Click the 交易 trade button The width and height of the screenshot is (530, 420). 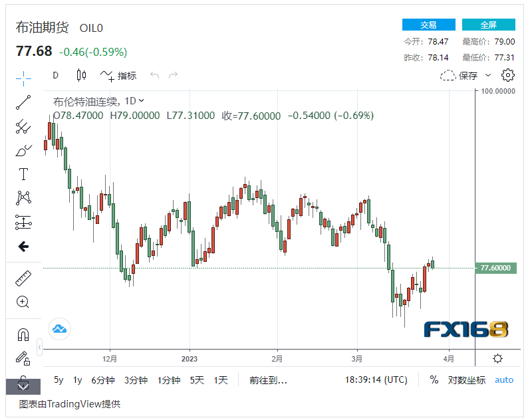point(428,25)
